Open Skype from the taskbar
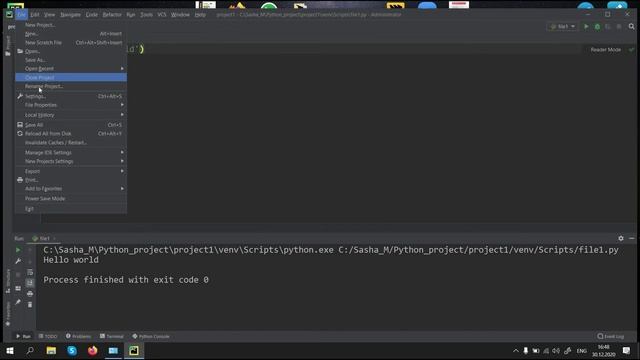Screen dimensions: 640x360 72,351
